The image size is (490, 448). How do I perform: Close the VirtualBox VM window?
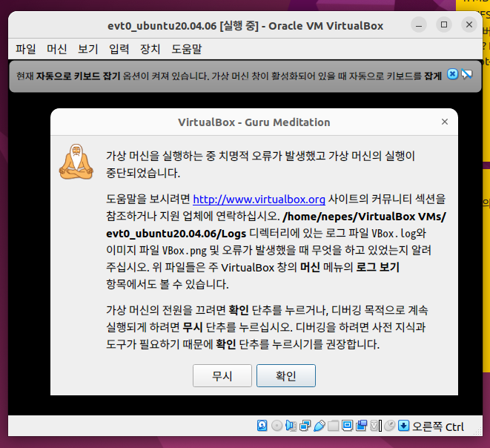point(469,24)
